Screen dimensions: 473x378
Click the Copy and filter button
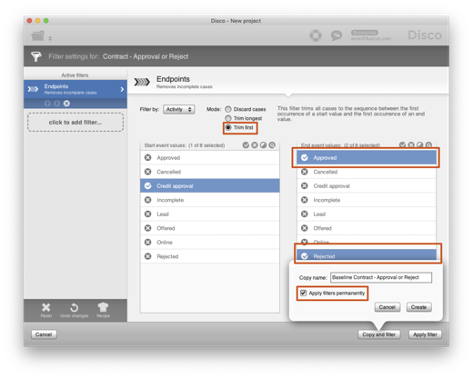(379, 334)
